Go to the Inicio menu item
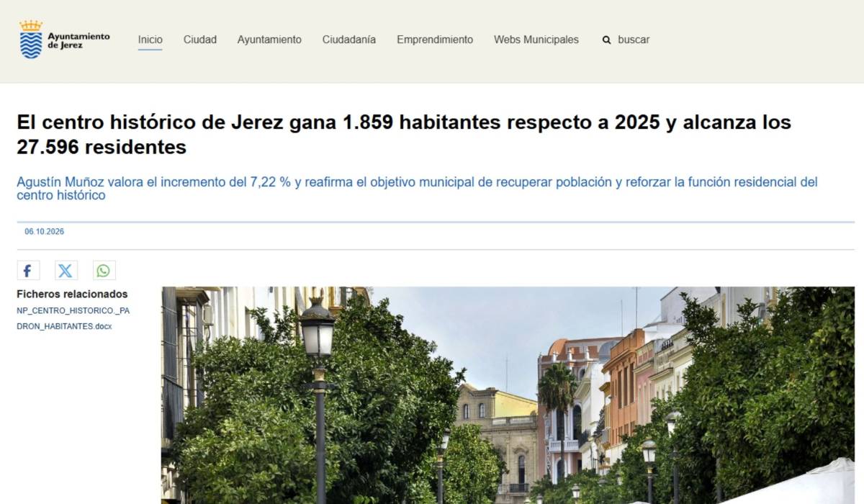 pyautogui.click(x=150, y=40)
